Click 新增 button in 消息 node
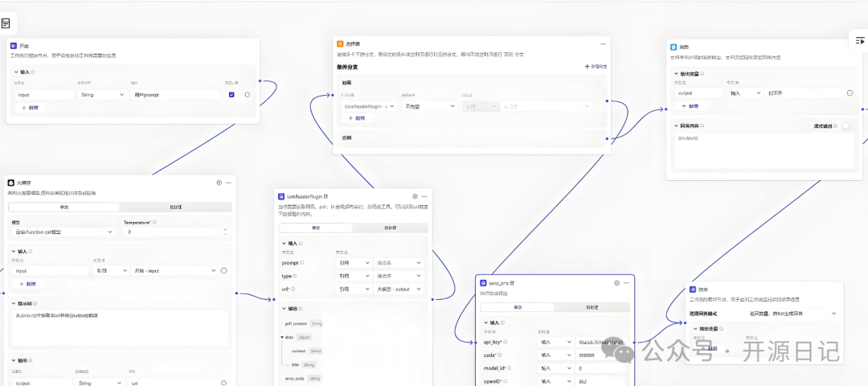The image size is (868, 386). 690,105
